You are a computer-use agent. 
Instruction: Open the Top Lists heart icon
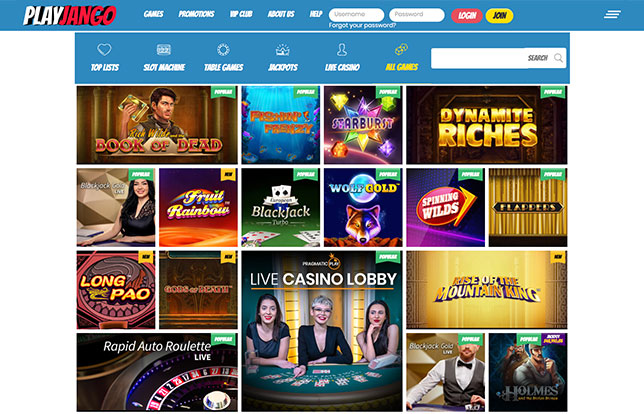point(104,50)
